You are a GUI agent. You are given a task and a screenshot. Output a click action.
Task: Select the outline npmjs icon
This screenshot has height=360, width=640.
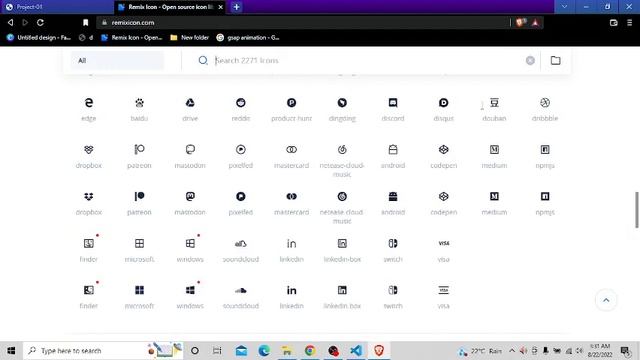click(545, 150)
